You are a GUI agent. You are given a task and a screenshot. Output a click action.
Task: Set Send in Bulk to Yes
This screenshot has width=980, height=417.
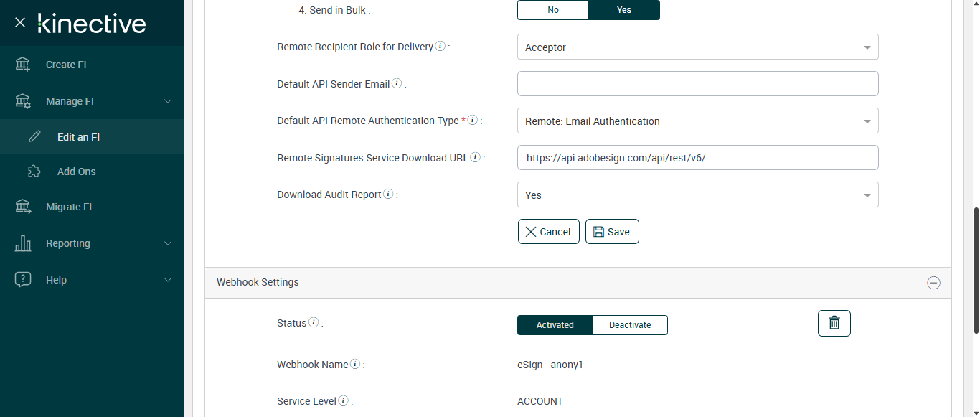click(x=624, y=10)
